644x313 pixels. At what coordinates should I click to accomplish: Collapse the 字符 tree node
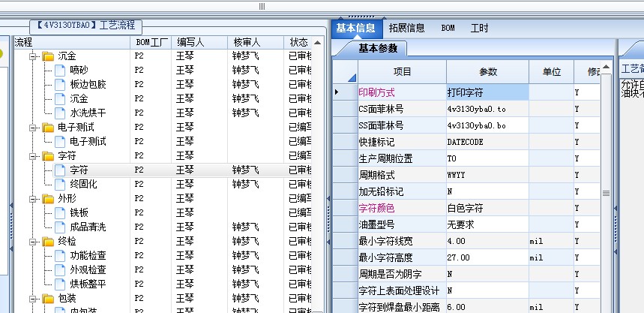click(32, 156)
